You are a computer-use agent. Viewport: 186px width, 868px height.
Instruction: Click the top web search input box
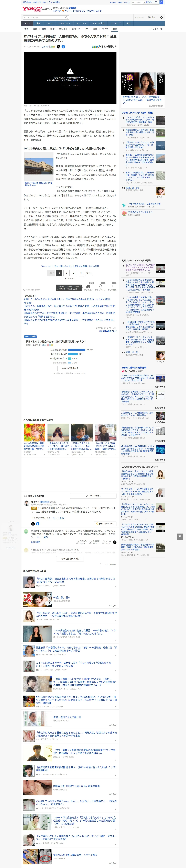click(137, 2)
